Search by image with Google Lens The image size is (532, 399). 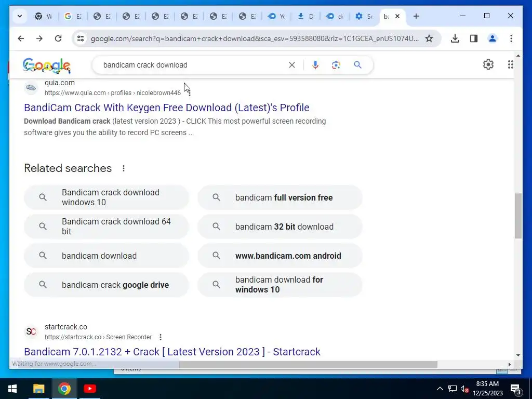[336, 65]
